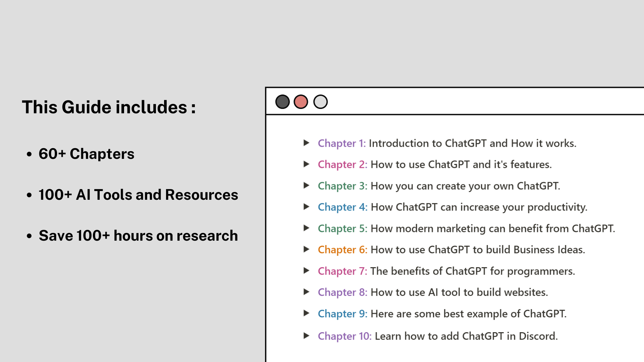Expand the Chapter 1 toggle triangle
644x362 pixels.
[x=306, y=143]
